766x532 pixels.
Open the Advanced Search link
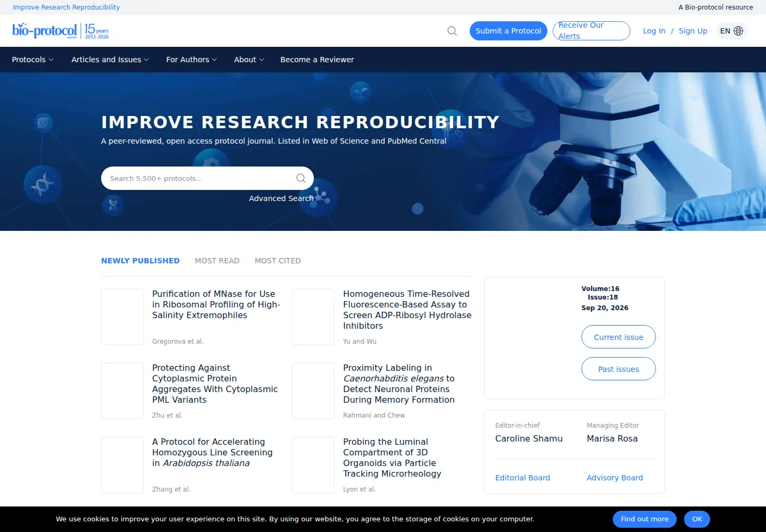[x=281, y=198]
